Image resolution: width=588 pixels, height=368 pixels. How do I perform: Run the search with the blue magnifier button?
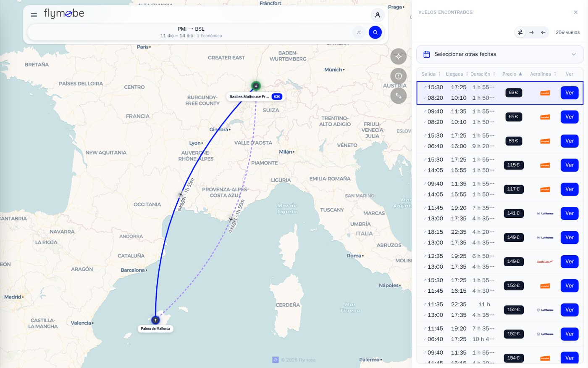[375, 32]
